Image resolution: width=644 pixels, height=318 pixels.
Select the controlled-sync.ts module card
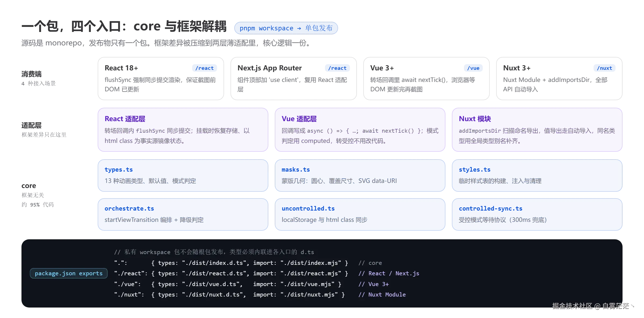point(537,214)
